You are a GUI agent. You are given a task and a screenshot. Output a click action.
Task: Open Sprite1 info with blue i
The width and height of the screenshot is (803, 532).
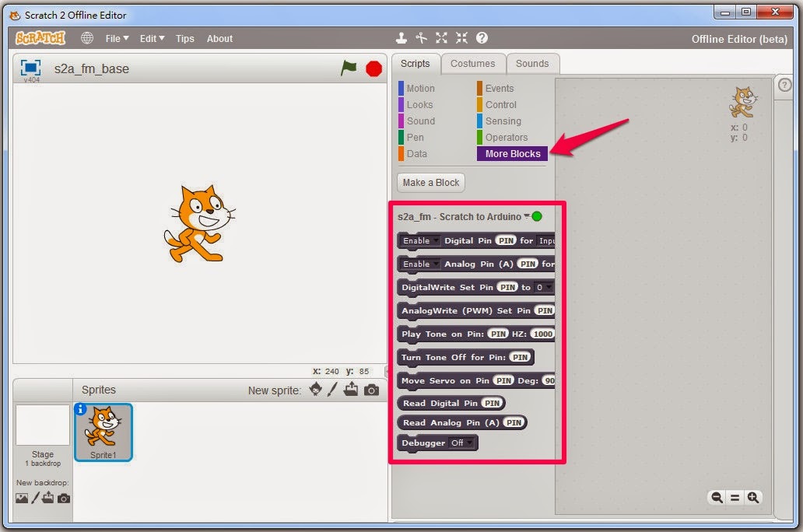coord(80,409)
